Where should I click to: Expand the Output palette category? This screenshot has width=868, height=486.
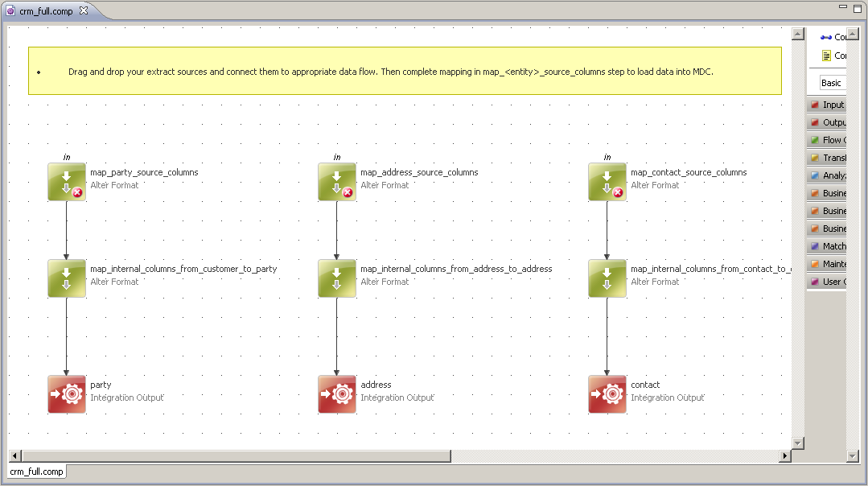point(827,123)
